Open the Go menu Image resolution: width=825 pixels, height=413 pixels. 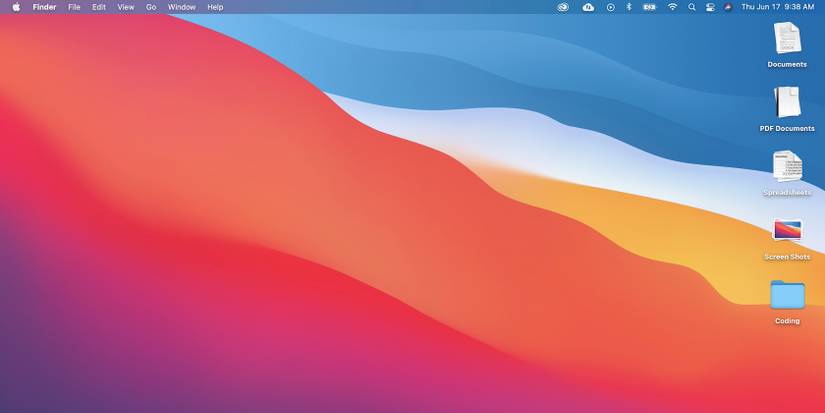(151, 7)
